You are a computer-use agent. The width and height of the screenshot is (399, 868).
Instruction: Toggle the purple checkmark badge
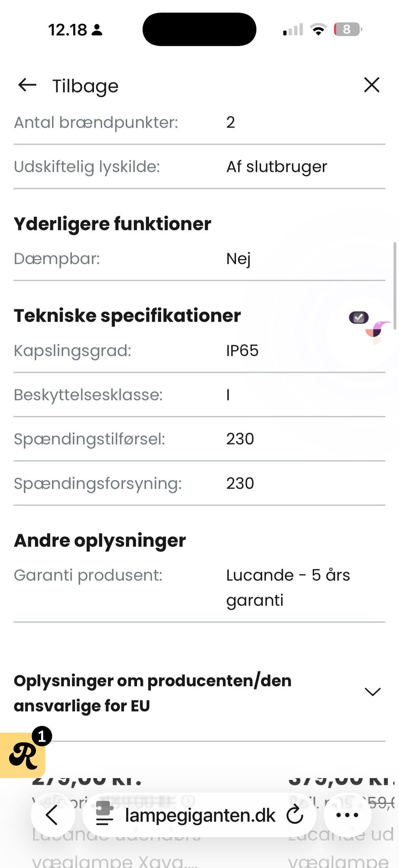tap(359, 317)
